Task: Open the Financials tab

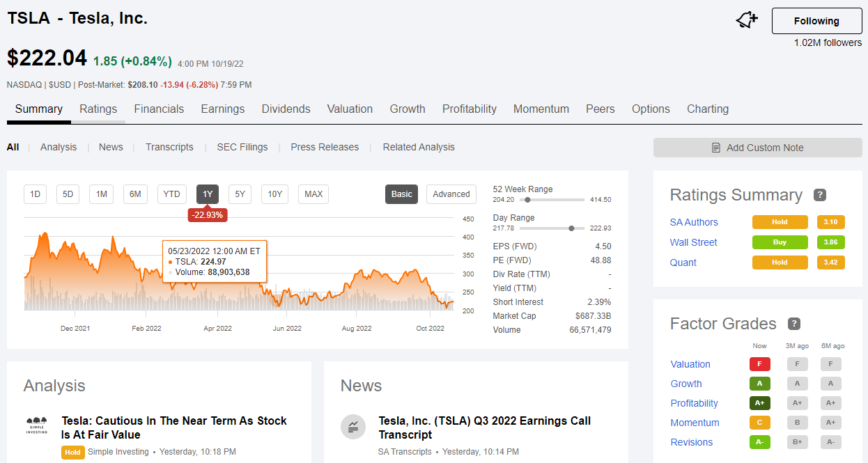Action: (x=159, y=109)
